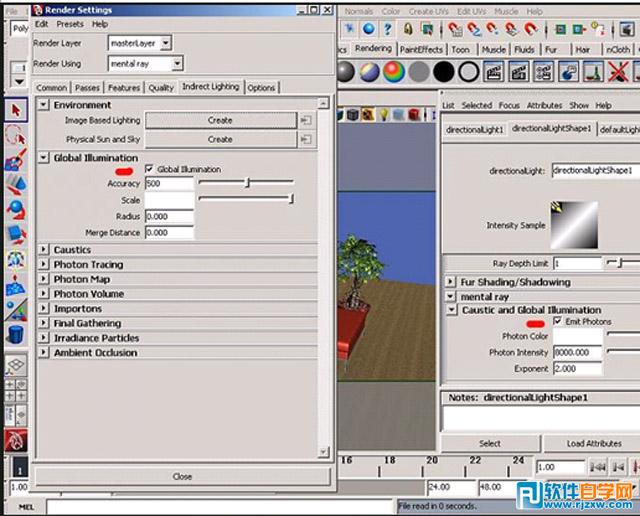This screenshot has width=640, height=516.
Task: Switch to the Common tab
Action: [51, 87]
